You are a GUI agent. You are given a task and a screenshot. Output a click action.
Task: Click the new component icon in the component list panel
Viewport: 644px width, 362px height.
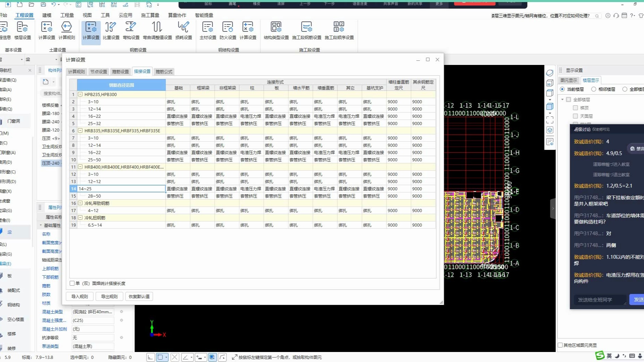46,82
